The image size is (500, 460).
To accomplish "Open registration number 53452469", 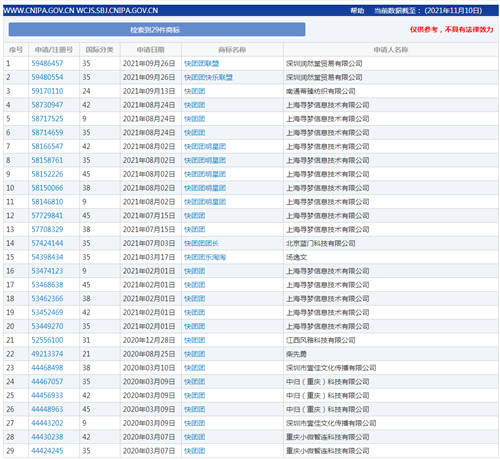I will (x=47, y=312).
